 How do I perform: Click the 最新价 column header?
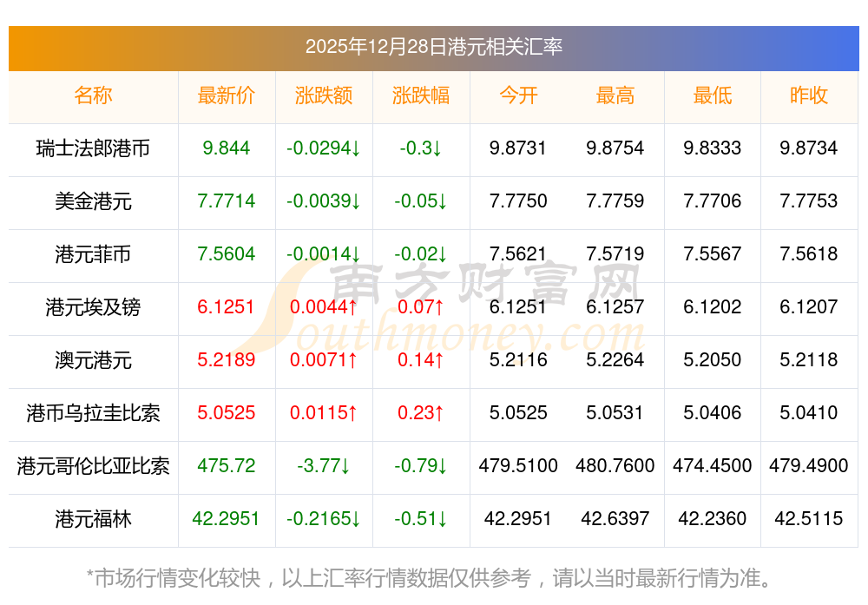pos(226,95)
